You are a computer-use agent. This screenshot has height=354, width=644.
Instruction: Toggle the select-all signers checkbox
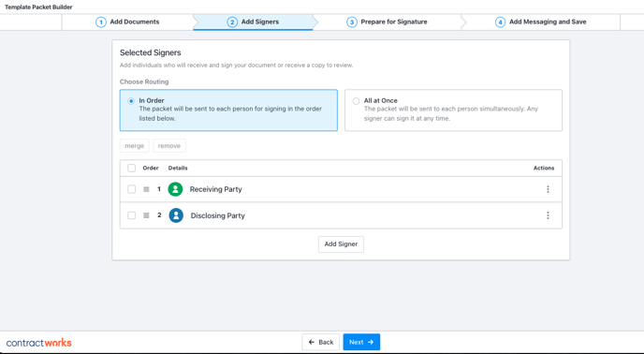tap(131, 168)
